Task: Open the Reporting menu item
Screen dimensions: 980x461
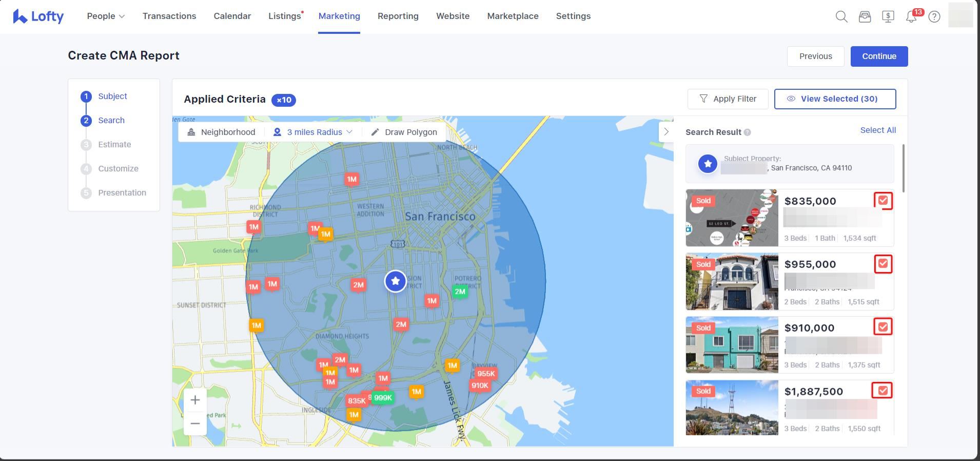Action: point(398,16)
